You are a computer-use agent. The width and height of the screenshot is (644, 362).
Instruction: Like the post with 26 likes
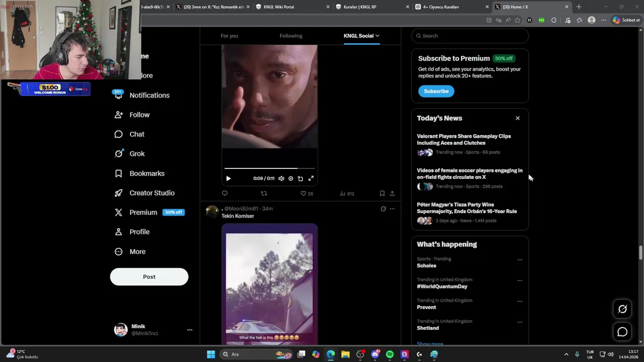pos(306,193)
